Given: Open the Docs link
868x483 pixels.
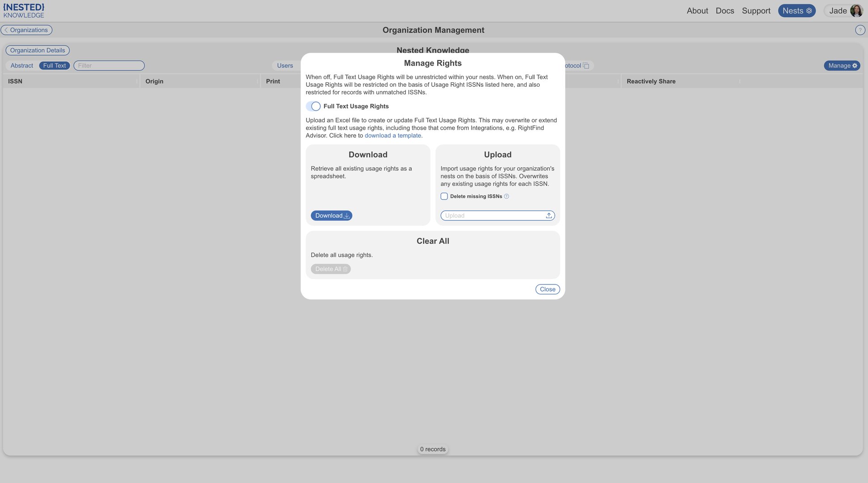Looking at the screenshot, I should coord(725,11).
